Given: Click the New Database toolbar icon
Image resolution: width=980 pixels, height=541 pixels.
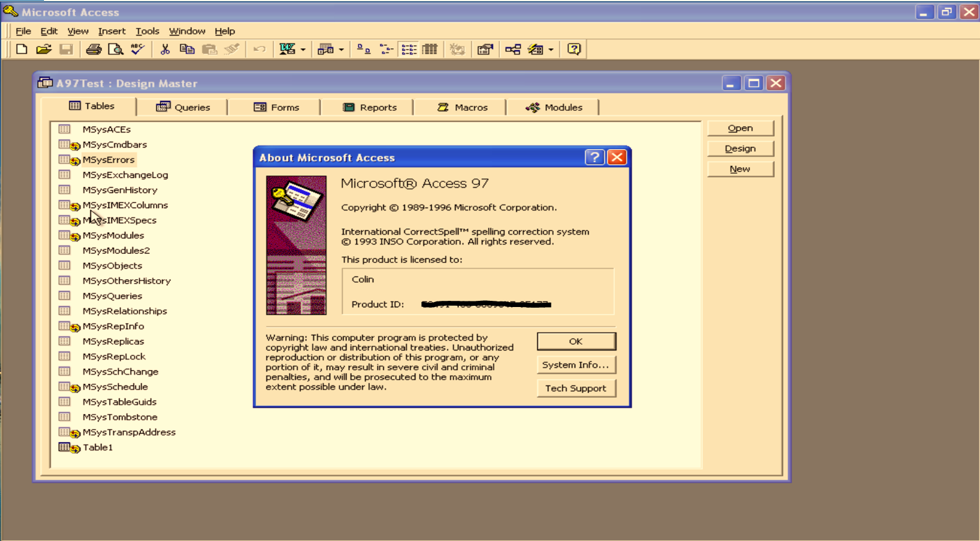Looking at the screenshot, I should [x=22, y=50].
